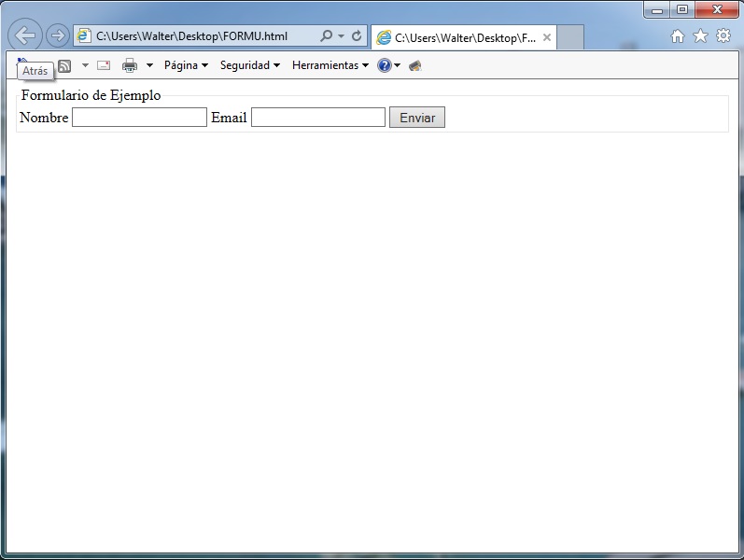This screenshot has width=744, height=560.
Task: Open the print options dropdown arrow
Action: pos(149,65)
